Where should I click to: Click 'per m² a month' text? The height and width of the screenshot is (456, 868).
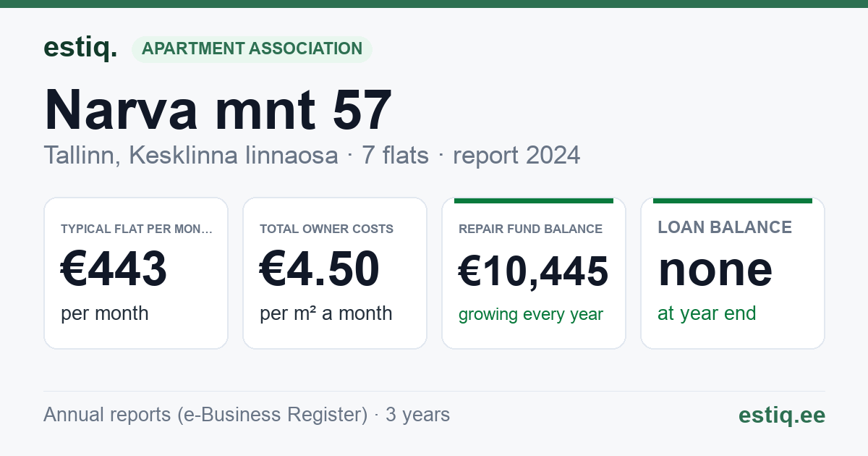(x=325, y=313)
